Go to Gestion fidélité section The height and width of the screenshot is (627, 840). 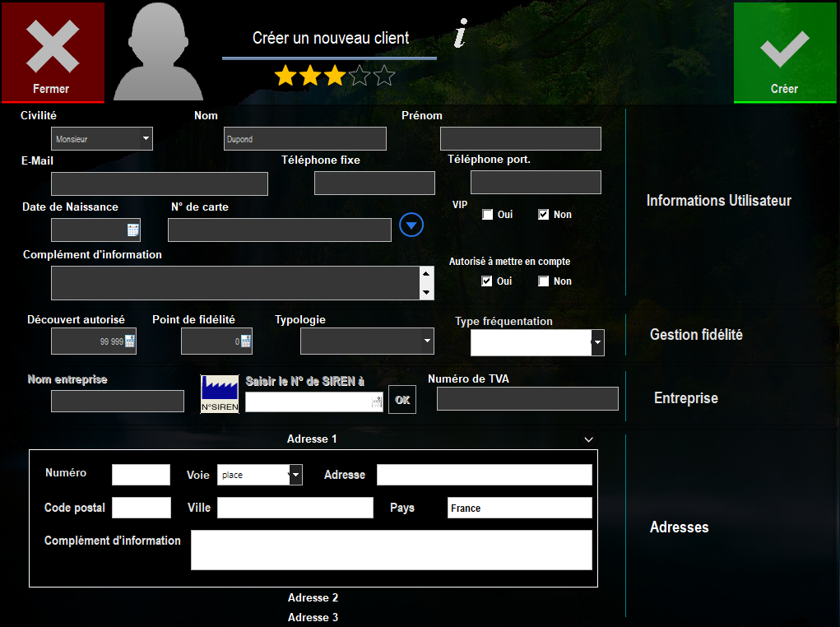point(696,335)
